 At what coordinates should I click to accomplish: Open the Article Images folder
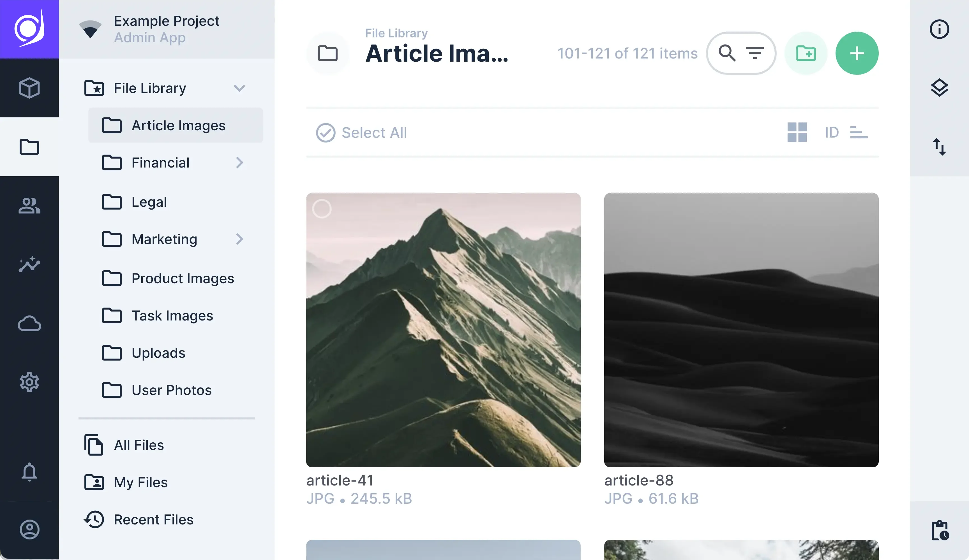pos(176,125)
